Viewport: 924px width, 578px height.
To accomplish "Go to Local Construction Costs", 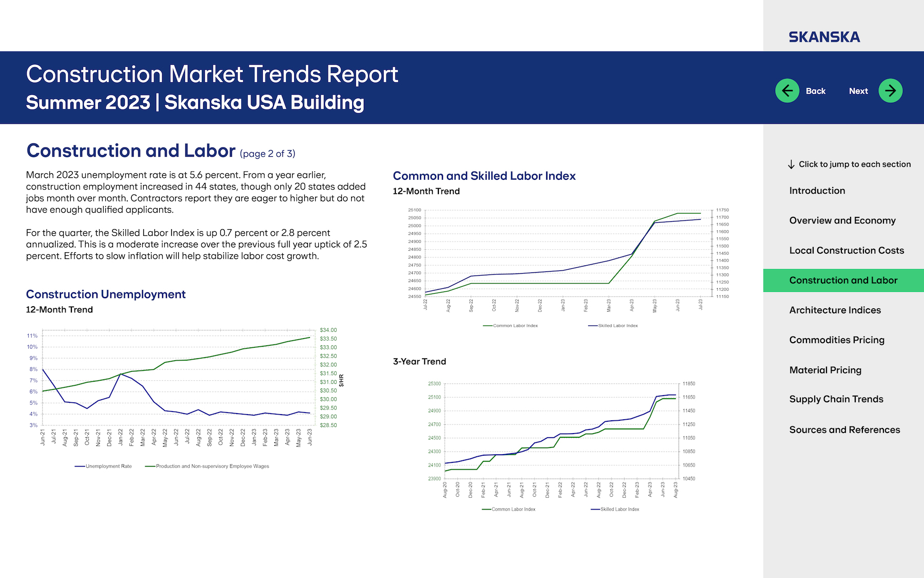I will pyautogui.click(x=846, y=250).
